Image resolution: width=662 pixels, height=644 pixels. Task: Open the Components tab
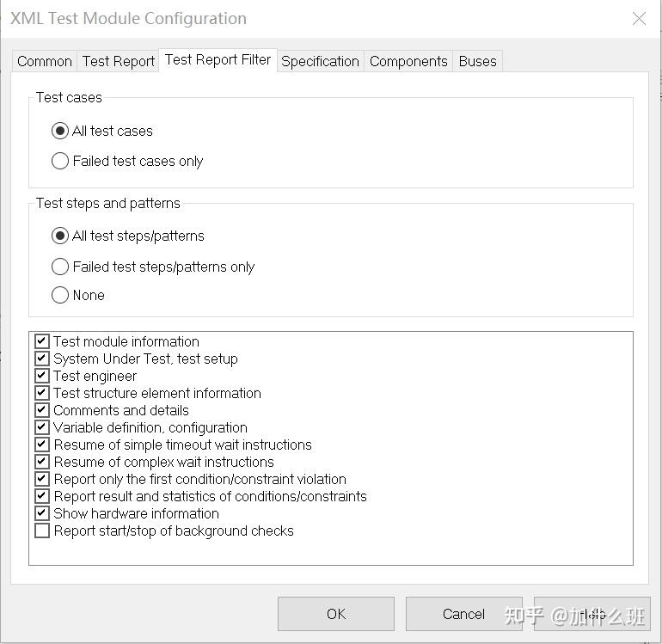pos(408,61)
